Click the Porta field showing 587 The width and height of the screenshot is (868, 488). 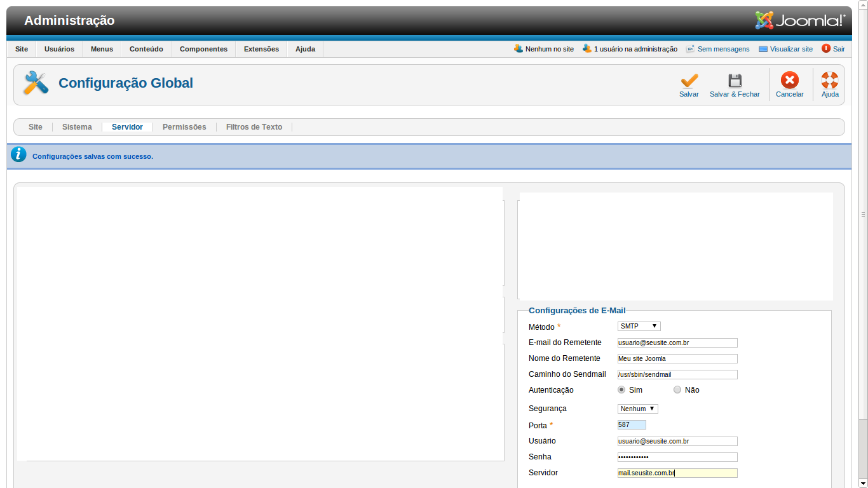click(632, 424)
